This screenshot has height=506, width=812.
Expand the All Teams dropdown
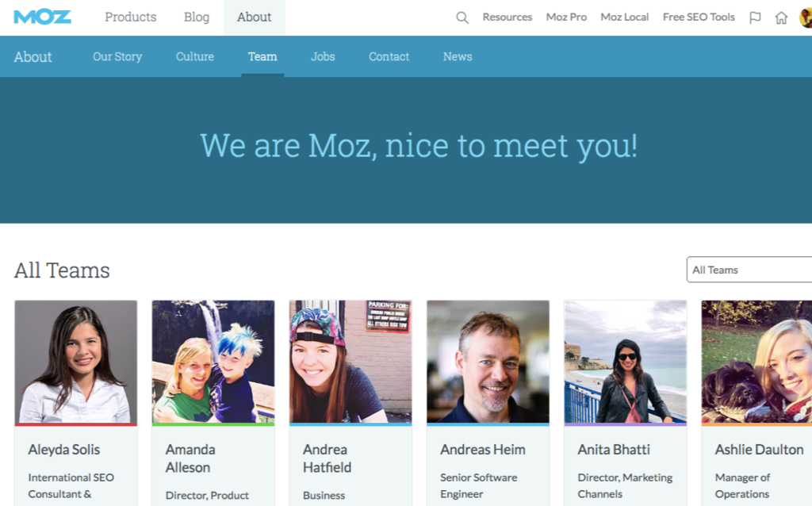tap(749, 270)
